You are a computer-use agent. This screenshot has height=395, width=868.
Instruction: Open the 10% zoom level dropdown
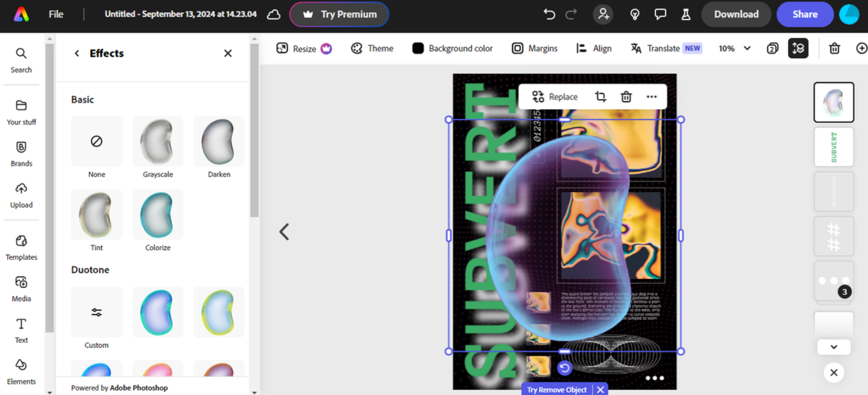coord(735,48)
